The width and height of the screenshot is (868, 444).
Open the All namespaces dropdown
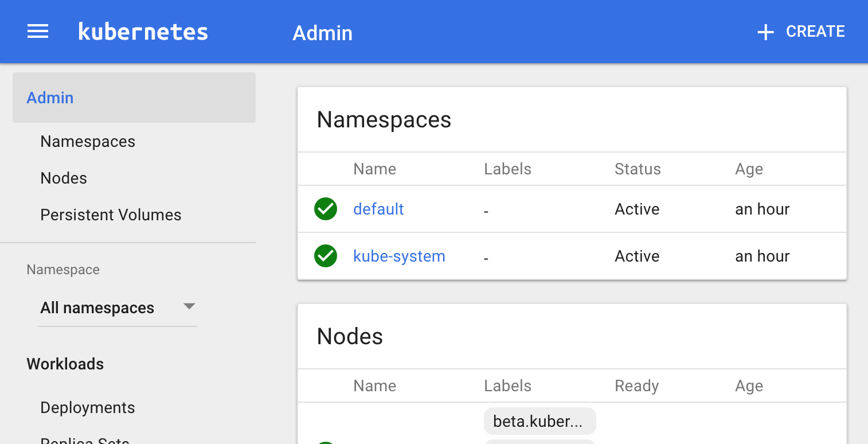118,308
